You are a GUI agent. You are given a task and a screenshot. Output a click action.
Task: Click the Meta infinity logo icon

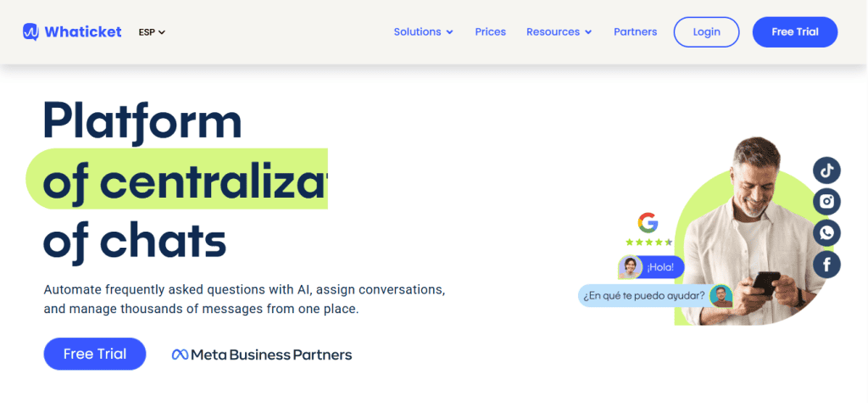pyautogui.click(x=180, y=355)
